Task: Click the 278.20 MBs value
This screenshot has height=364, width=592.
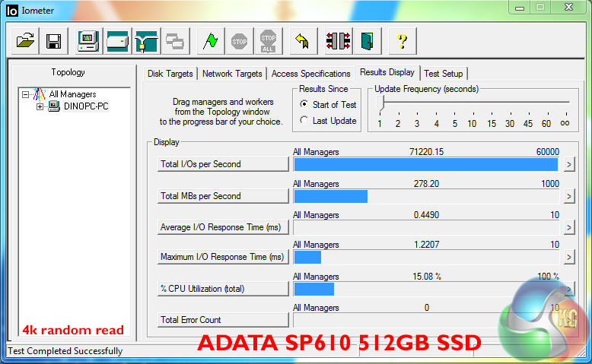Action: coord(426,184)
